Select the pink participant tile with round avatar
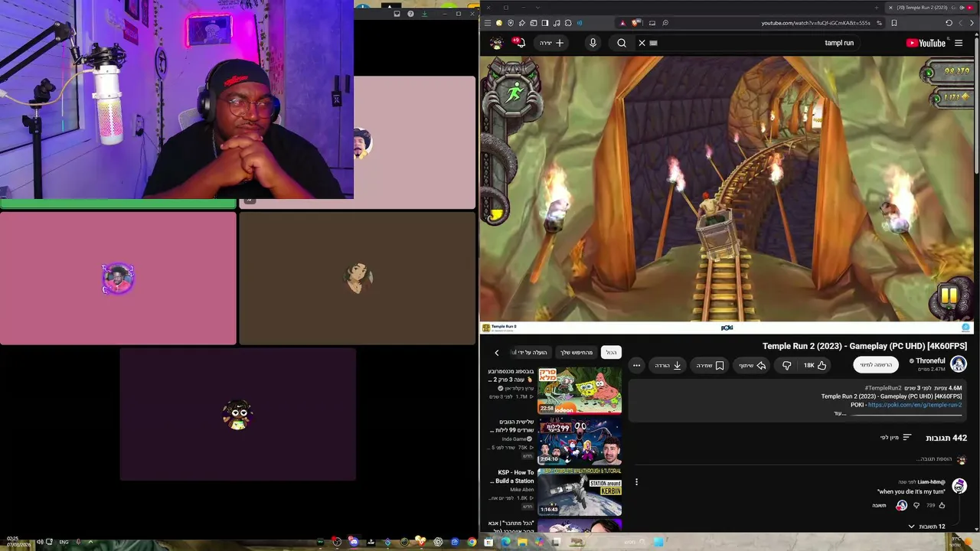The height and width of the screenshot is (551, 980). click(x=118, y=279)
